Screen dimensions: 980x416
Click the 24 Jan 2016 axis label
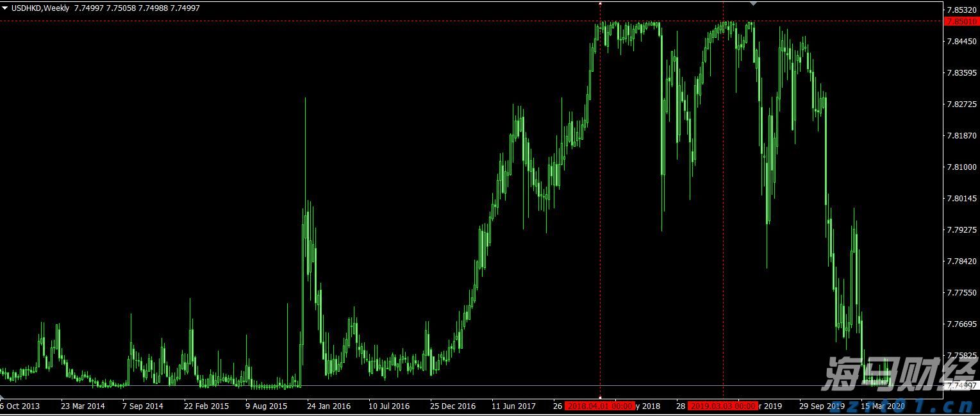329,406
